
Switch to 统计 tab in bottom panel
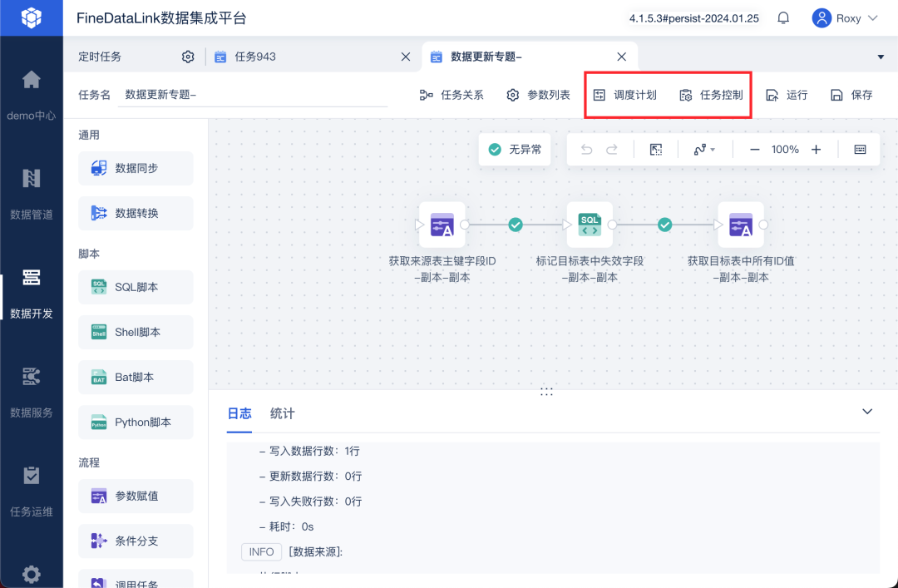pyautogui.click(x=283, y=413)
